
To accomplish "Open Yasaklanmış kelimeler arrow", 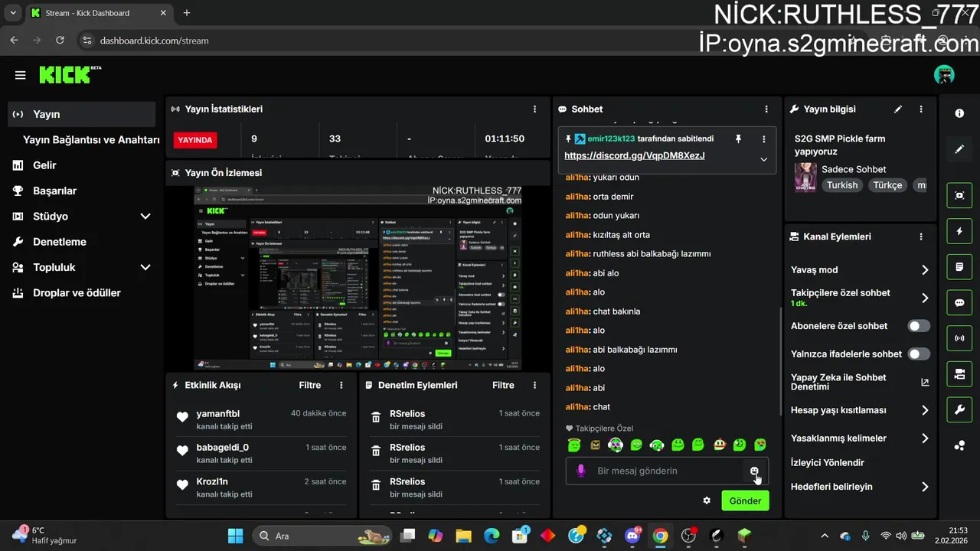I will [x=925, y=439].
